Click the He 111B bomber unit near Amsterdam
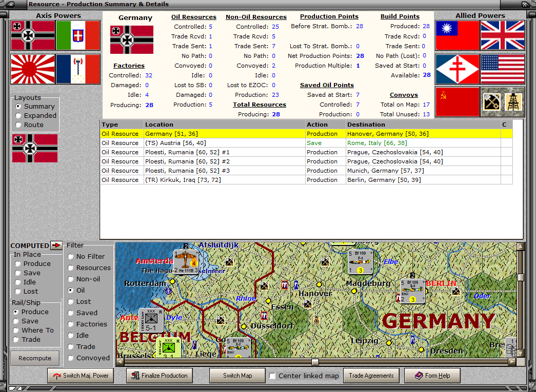 [x=186, y=262]
